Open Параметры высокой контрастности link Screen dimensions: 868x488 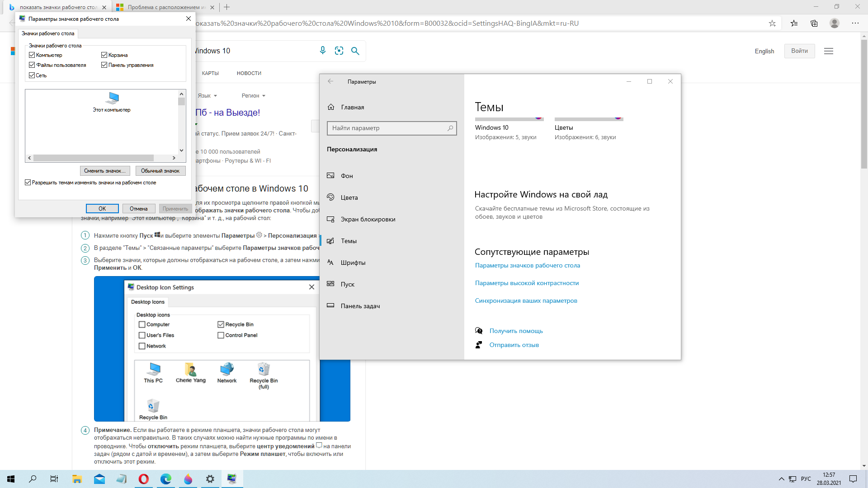pos(527,283)
